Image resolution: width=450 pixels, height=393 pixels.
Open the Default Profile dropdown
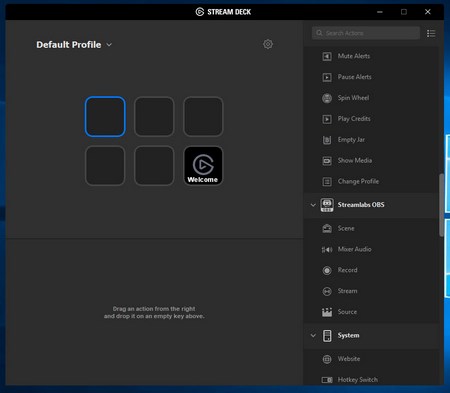click(74, 45)
